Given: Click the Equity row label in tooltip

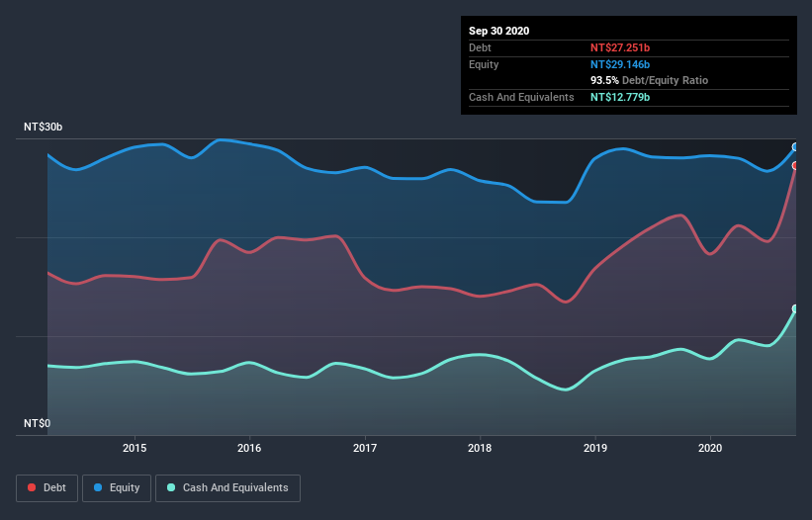Looking at the screenshot, I should [484, 64].
